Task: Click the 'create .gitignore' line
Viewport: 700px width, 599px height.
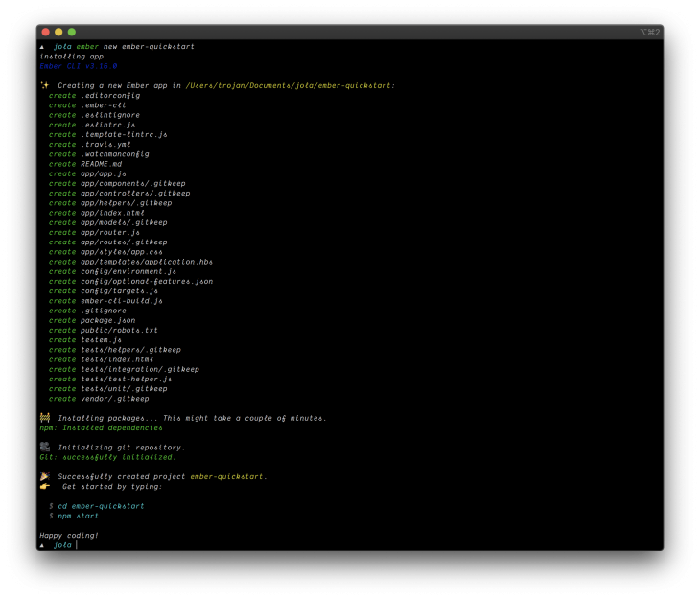Action: (x=87, y=311)
